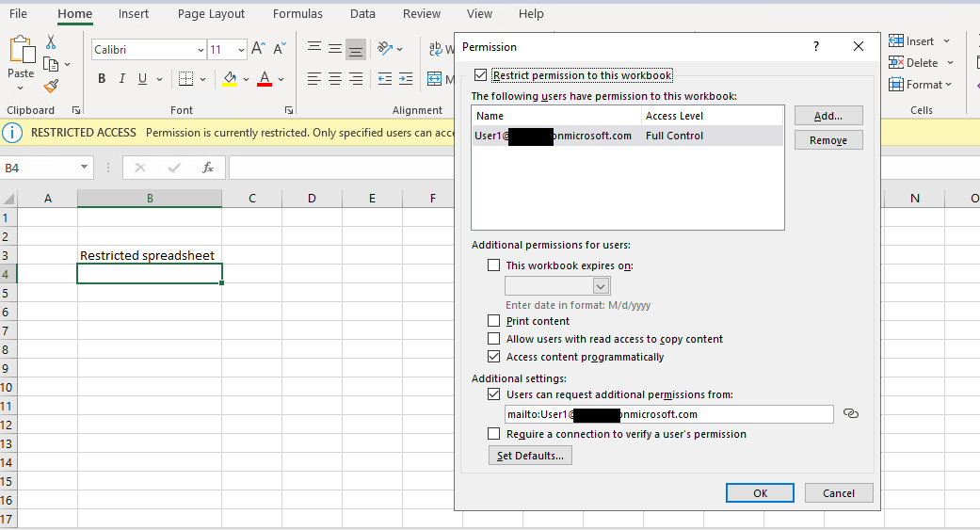Click the link icon beside the mailto field
The height and width of the screenshot is (530, 980).
point(851,414)
